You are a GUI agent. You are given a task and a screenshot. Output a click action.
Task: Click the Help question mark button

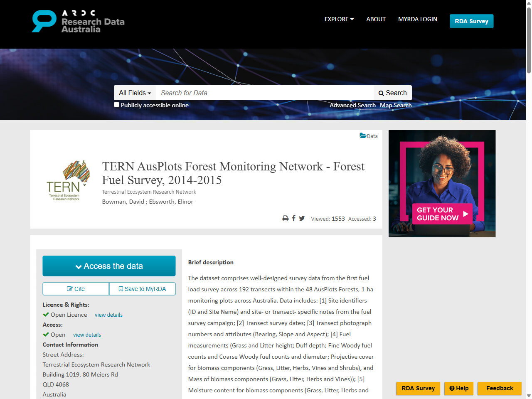pos(458,388)
